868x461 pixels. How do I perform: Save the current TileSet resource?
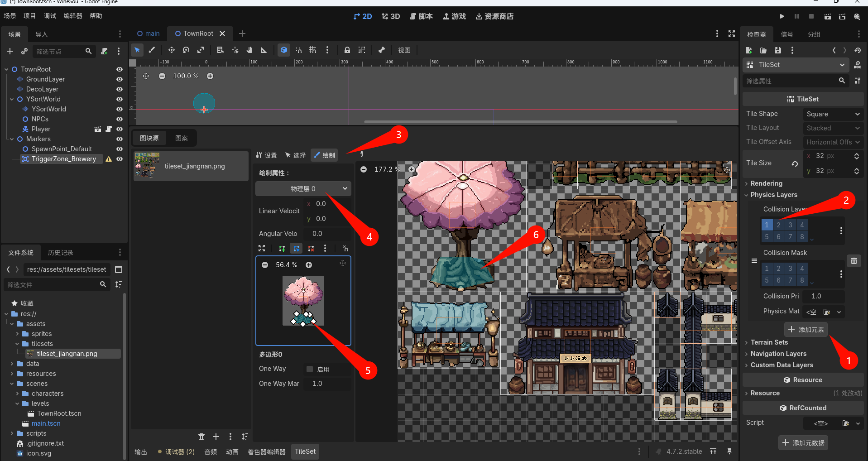(777, 50)
